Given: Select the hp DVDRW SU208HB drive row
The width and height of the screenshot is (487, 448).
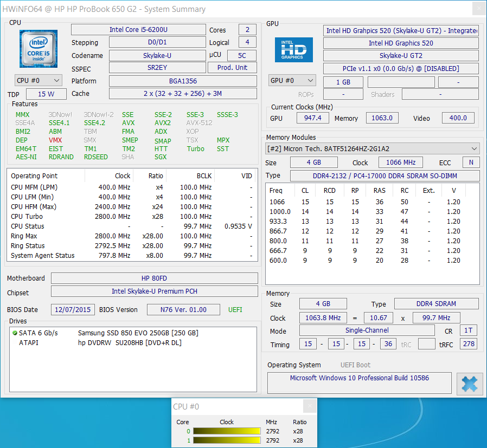Looking at the screenshot, I should pos(133,343).
